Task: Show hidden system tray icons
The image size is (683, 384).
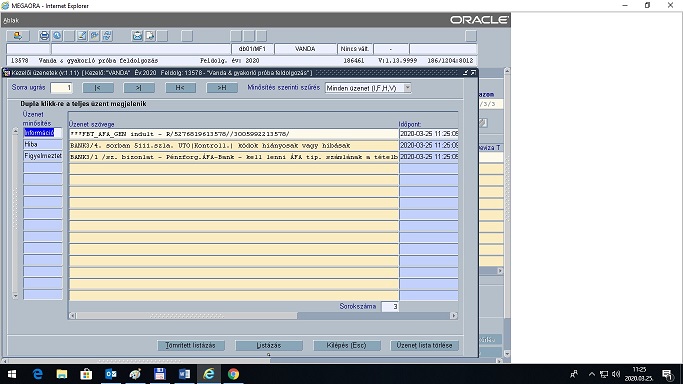Action: (592, 374)
